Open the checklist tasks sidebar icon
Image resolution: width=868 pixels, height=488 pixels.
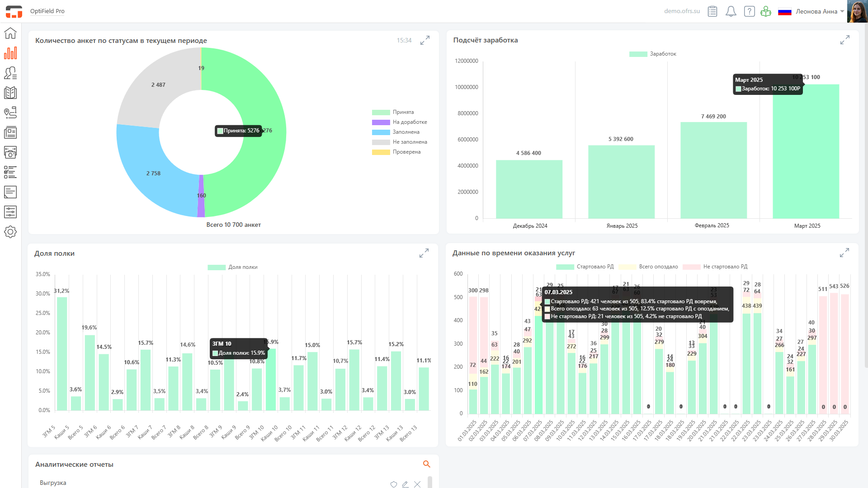(10, 172)
